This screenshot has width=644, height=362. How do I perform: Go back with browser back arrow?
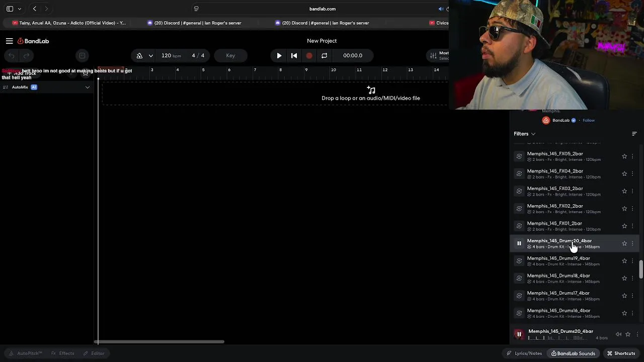pos(35,9)
